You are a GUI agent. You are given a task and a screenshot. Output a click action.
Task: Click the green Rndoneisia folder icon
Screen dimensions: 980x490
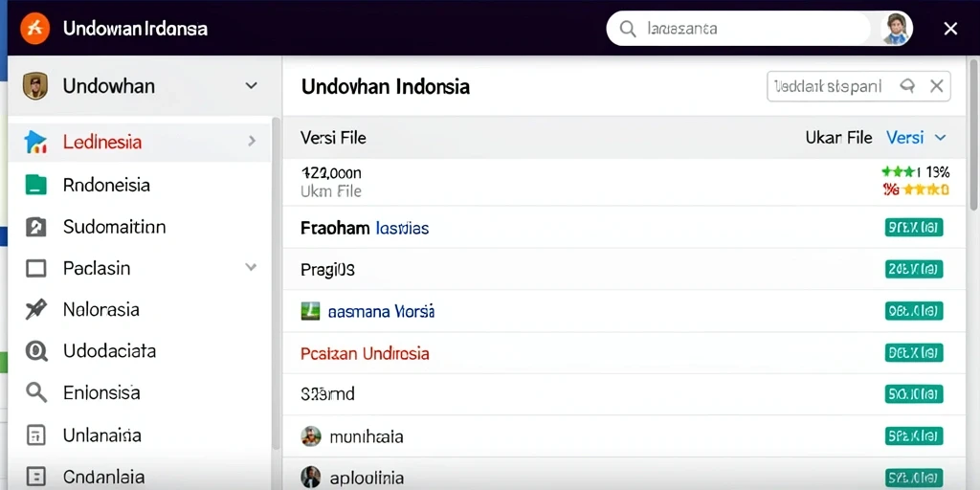pyautogui.click(x=35, y=185)
